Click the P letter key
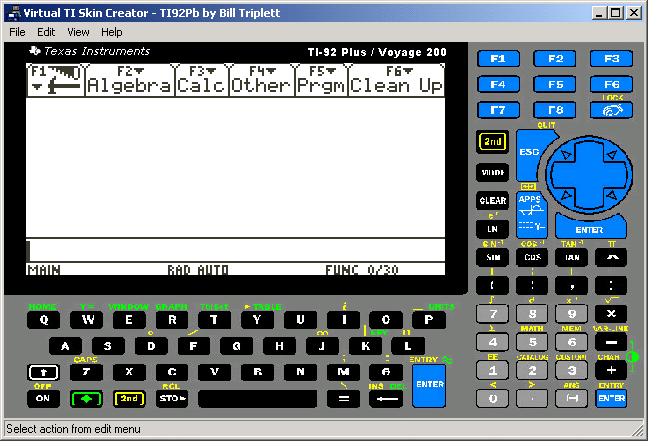The height and width of the screenshot is (441, 648). pos(429,319)
